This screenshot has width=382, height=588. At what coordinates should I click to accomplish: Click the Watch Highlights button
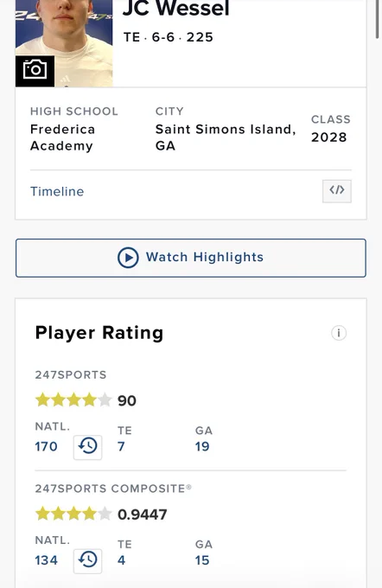click(191, 258)
